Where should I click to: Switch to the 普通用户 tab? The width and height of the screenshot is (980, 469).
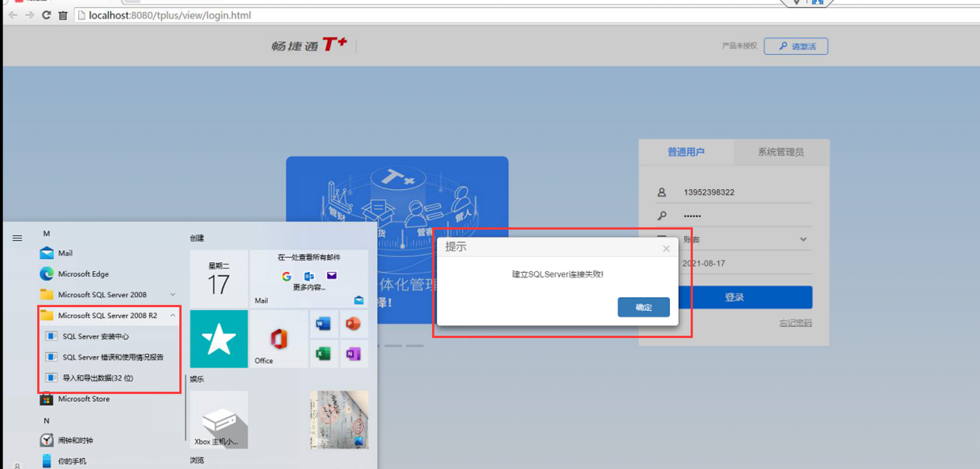[x=686, y=152]
